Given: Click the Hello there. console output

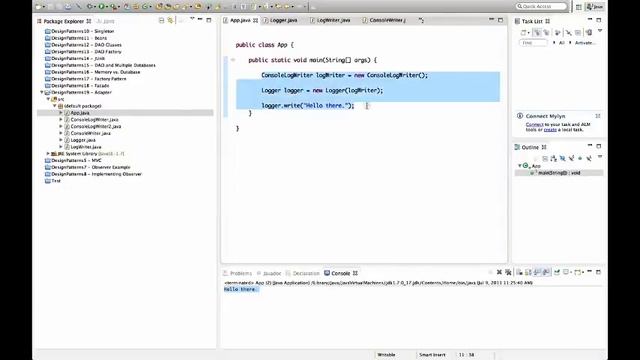Looking at the screenshot, I should click(240, 289).
